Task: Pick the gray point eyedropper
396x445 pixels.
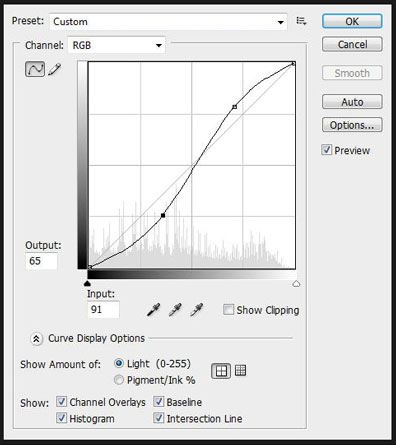Action: [175, 310]
